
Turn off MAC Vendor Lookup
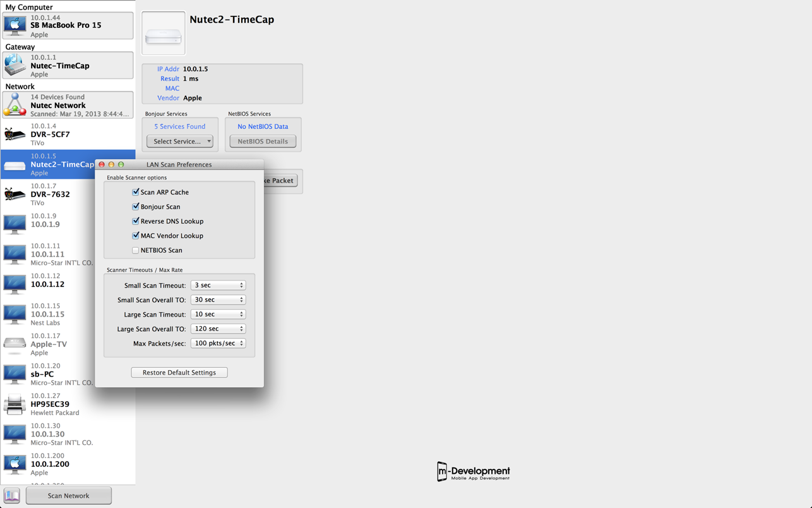click(x=135, y=236)
